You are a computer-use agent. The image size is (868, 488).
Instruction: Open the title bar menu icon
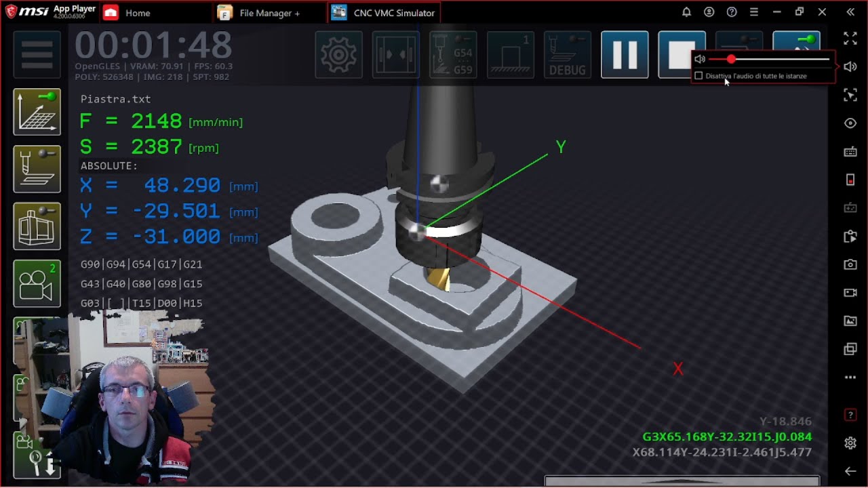(754, 12)
